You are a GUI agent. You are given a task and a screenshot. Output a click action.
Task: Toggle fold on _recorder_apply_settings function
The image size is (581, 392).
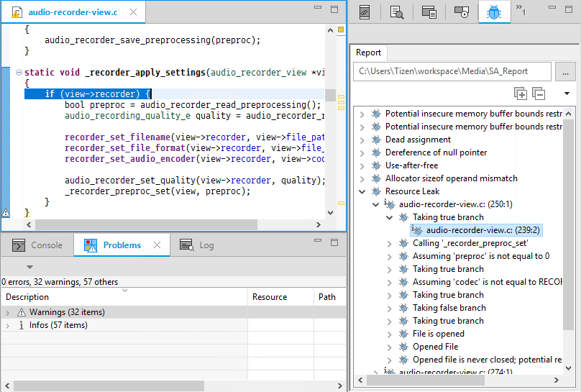[x=18, y=73]
